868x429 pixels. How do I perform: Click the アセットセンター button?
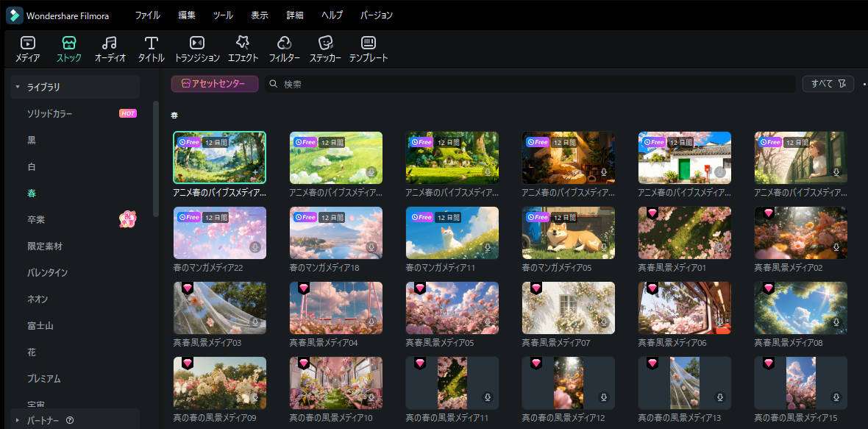pyautogui.click(x=214, y=84)
